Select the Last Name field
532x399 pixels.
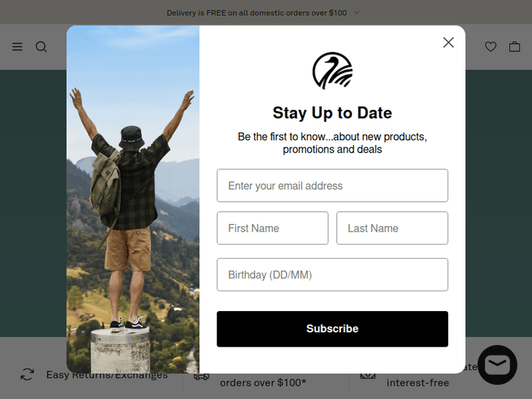(392, 227)
